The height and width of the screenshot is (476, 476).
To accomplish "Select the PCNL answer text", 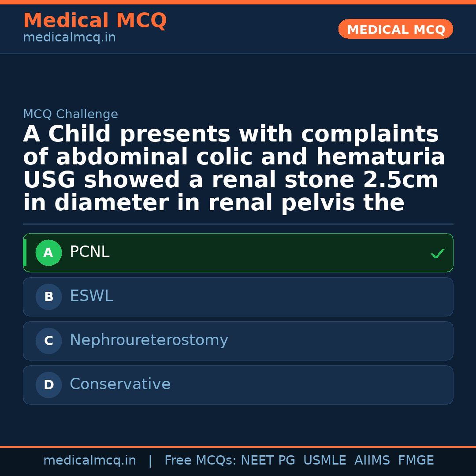I will (x=89, y=252).
